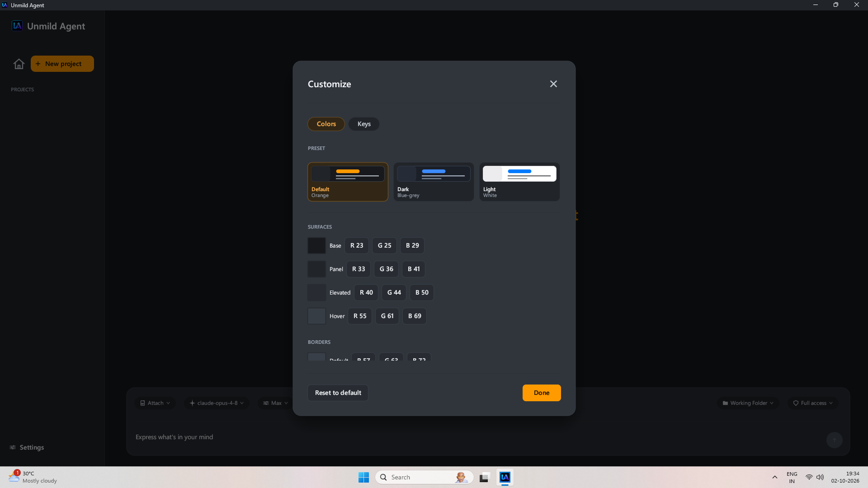Switch to the Keys tab
Viewport: 868px width, 488px height.
point(364,124)
